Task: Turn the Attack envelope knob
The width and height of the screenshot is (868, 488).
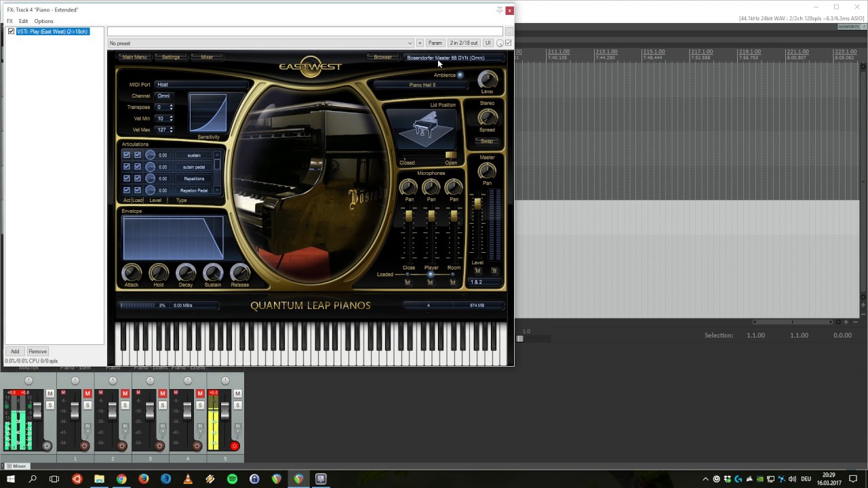Action: click(x=132, y=272)
